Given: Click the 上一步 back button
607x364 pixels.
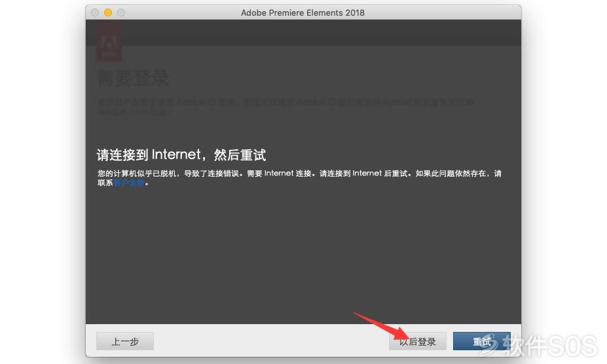Looking at the screenshot, I should 124,341.
